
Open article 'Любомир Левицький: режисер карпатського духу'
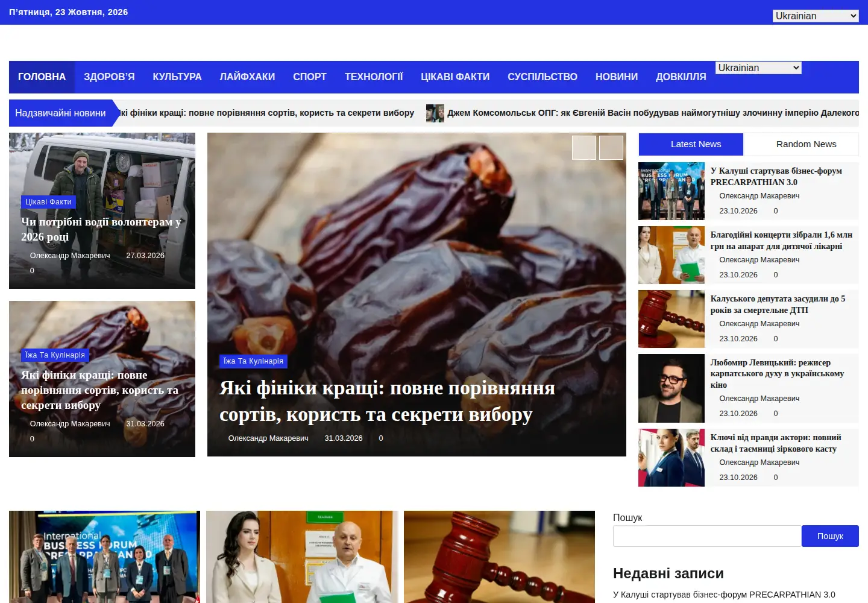777,373
